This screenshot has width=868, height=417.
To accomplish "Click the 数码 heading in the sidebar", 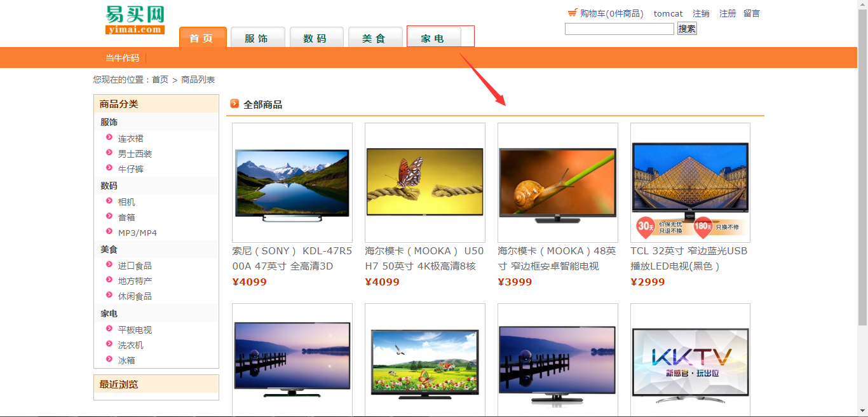I will point(109,186).
